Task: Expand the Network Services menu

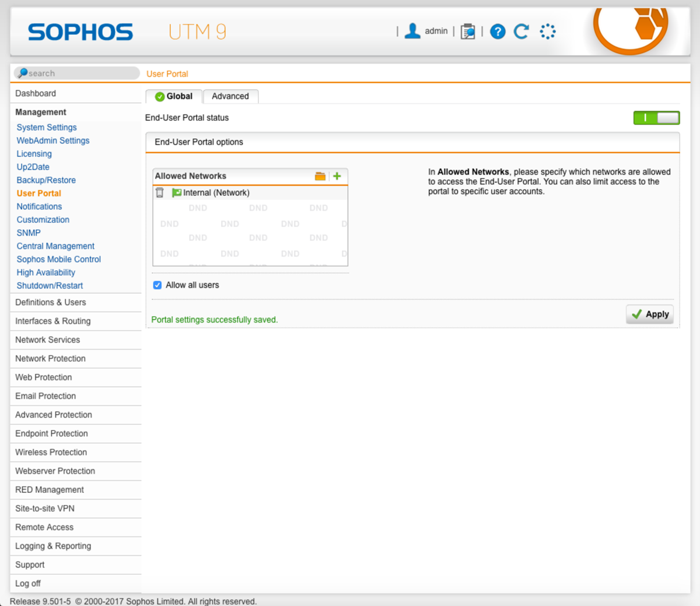Action: [x=76, y=339]
